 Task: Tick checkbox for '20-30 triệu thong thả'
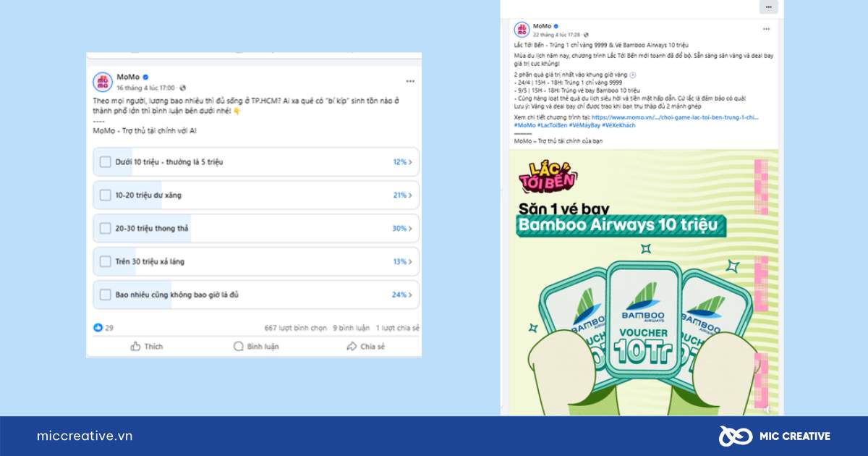[106, 228]
